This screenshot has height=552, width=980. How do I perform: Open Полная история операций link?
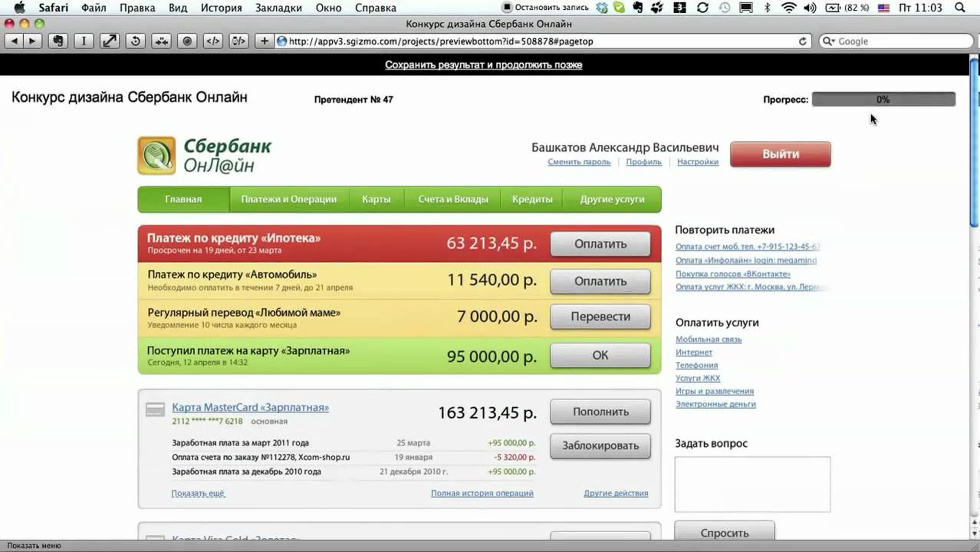click(x=482, y=493)
